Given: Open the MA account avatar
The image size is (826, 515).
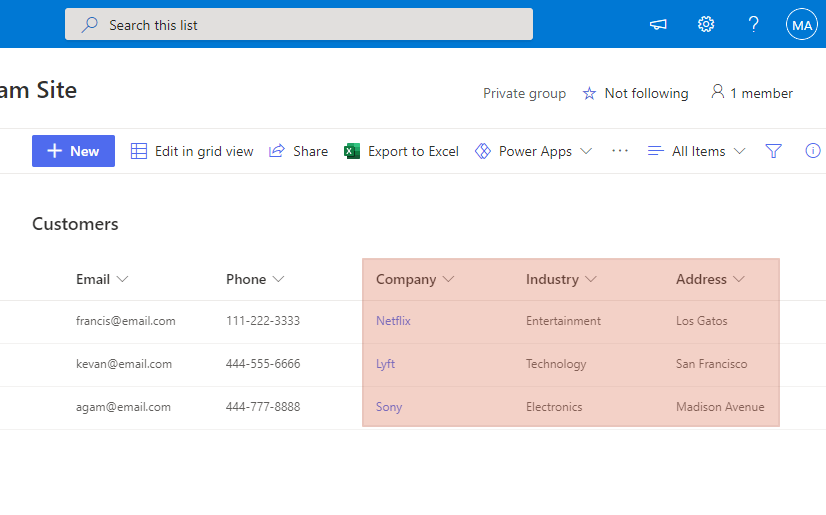Looking at the screenshot, I should coord(801,25).
